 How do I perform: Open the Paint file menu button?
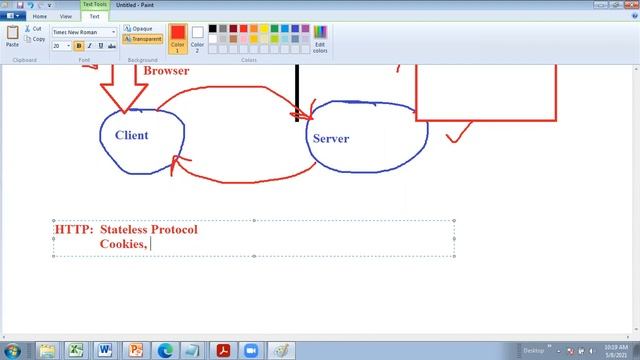[13, 16]
